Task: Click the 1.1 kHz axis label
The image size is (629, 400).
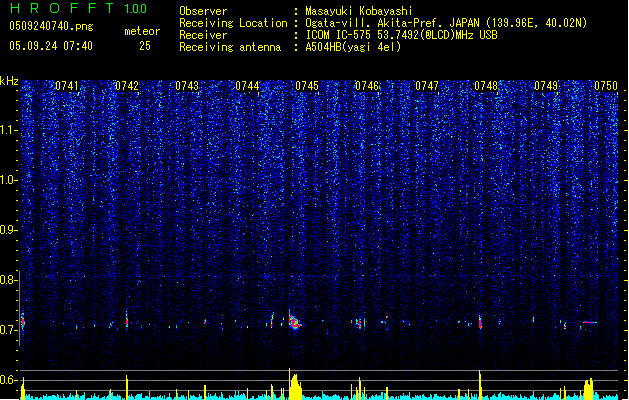Action: [x=8, y=130]
